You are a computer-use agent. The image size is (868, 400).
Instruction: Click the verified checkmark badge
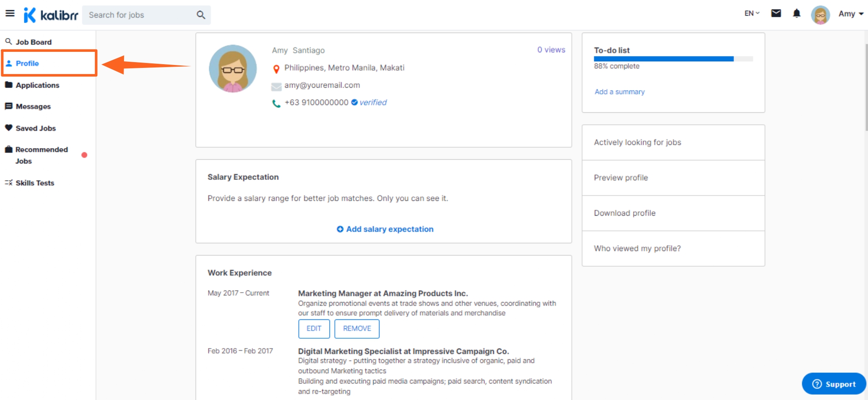tap(354, 102)
